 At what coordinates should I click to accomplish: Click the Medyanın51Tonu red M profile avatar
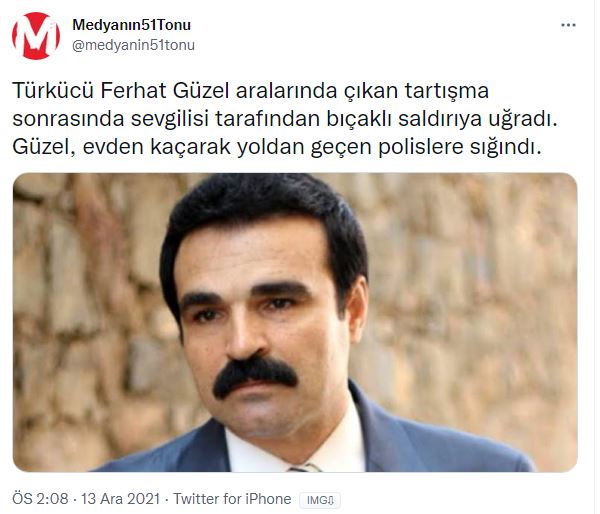click(x=36, y=36)
